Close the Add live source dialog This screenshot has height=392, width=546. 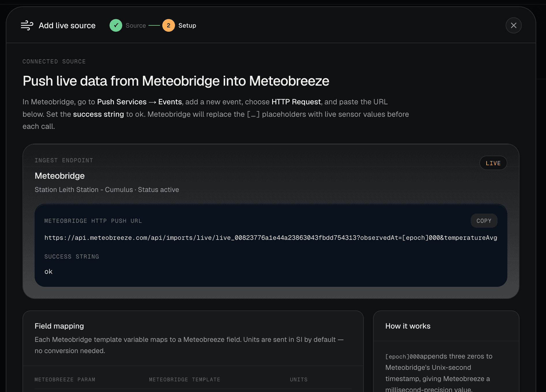[x=513, y=25]
